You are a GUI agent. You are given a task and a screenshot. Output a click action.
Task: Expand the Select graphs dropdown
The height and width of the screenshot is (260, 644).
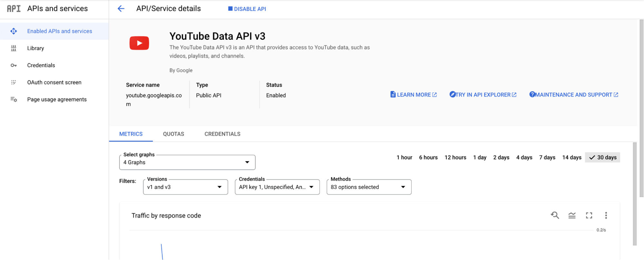[x=187, y=162]
